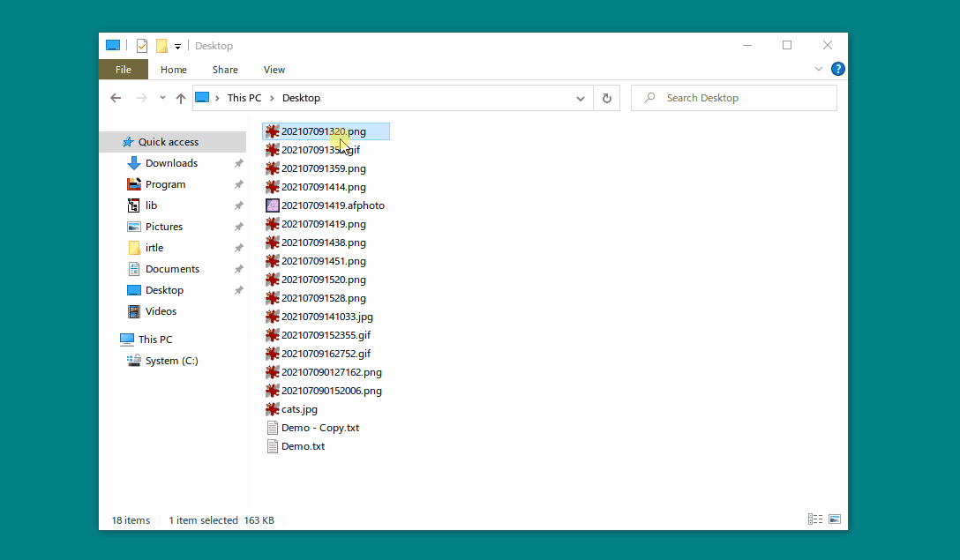This screenshot has width=960, height=560.
Task: Click the system menu icon in the title bar
Action: pyautogui.click(x=113, y=45)
